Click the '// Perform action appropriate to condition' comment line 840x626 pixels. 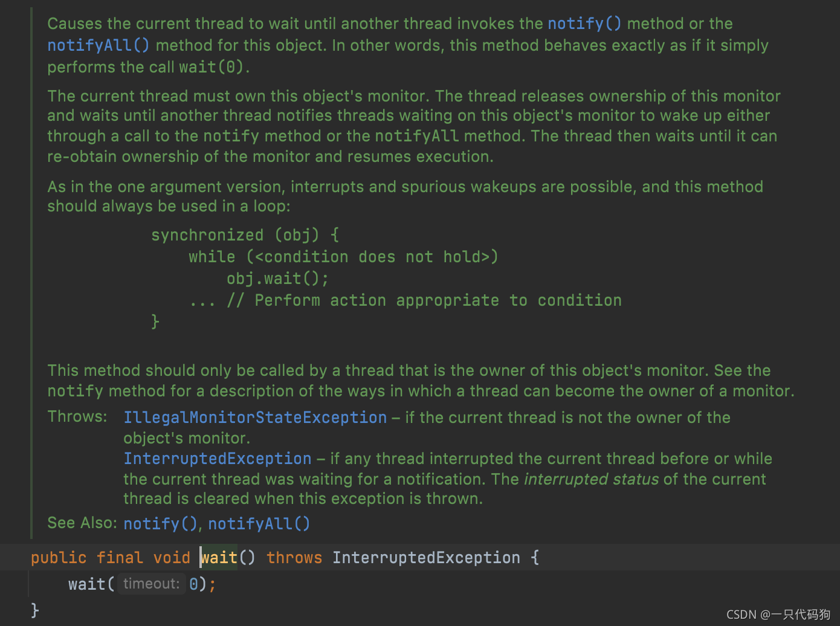(424, 300)
